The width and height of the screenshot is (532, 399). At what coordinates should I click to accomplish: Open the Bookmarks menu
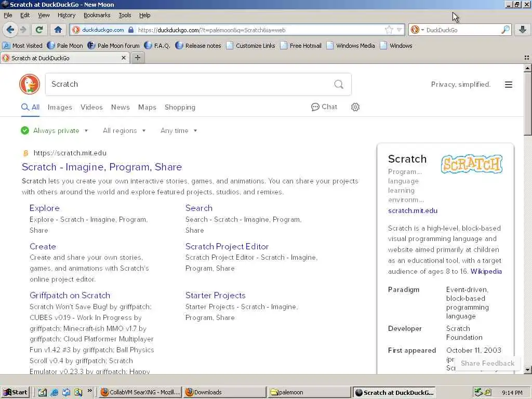pos(97,15)
